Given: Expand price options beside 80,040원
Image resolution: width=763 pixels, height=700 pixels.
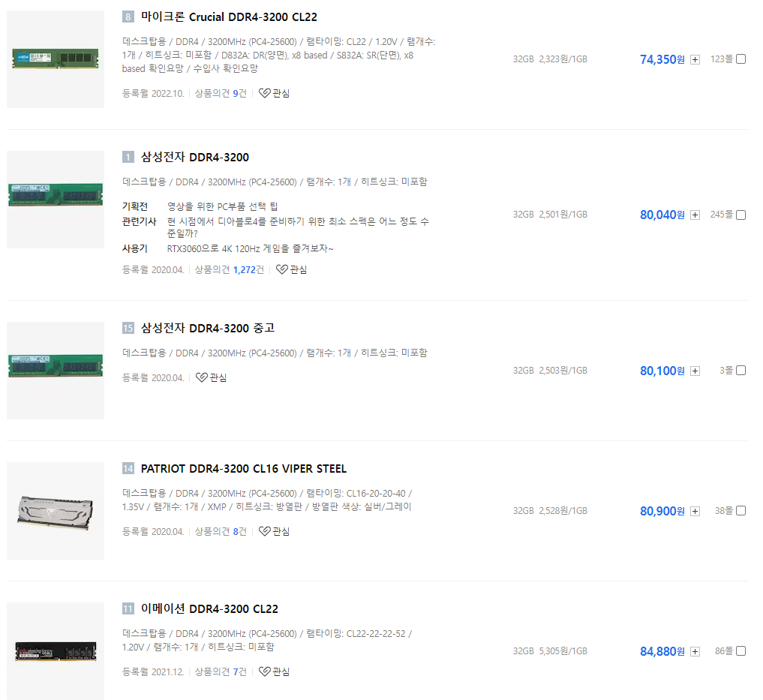Looking at the screenshot, I should (x=695, y=215).
